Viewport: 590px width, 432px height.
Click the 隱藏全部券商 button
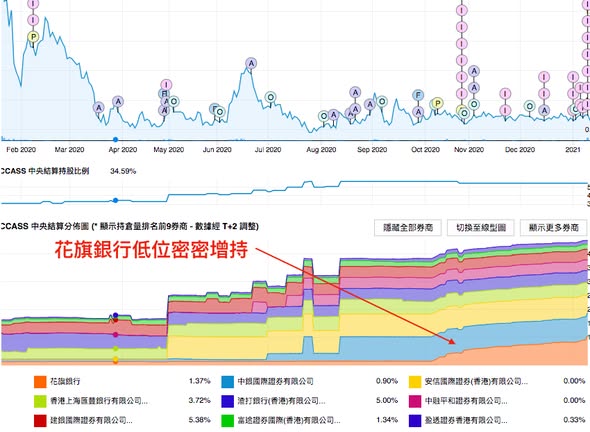[408, 228]
